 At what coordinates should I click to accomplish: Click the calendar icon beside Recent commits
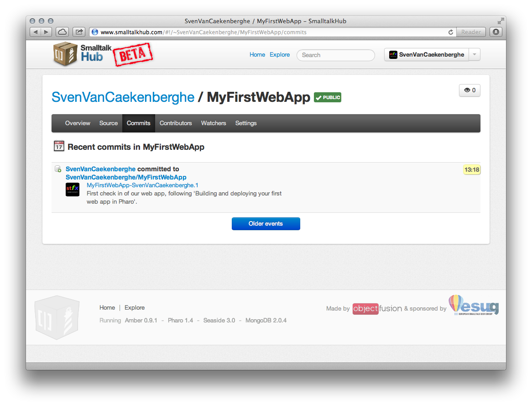click(59, 146)
